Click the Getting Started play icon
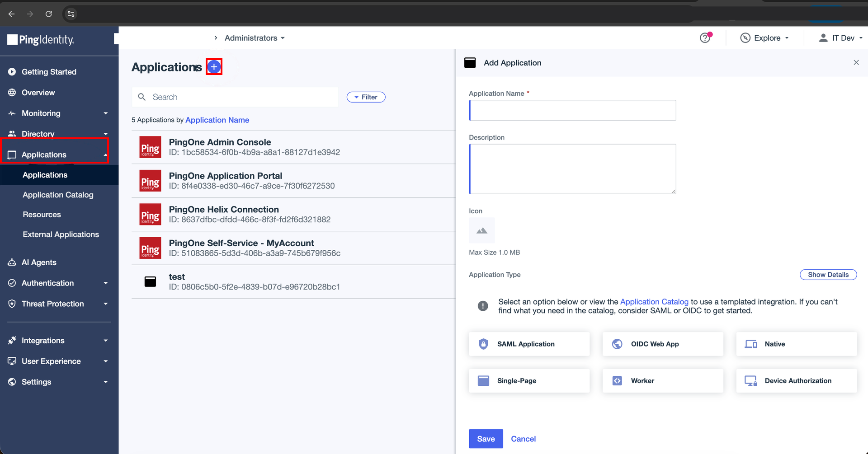 tap(12, 72)
